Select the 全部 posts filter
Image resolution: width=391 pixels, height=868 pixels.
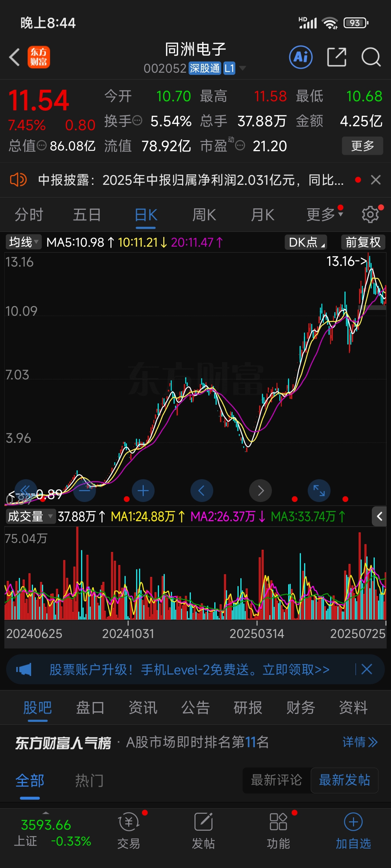[x=30, y=780]
